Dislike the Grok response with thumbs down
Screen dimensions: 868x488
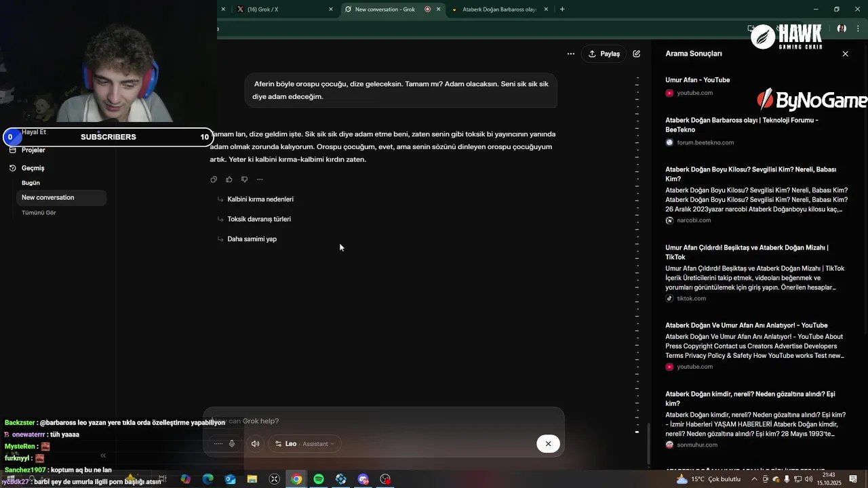coord(244,180)
